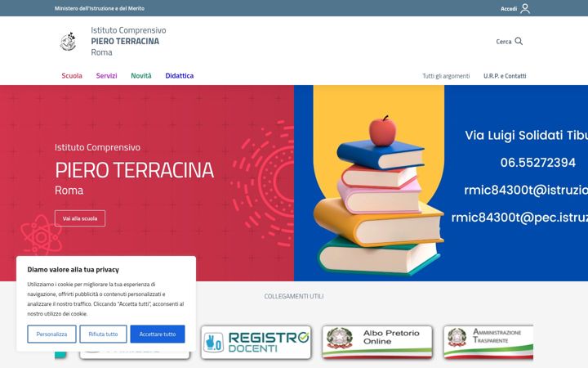
Task: Click the school logo emblem
Action: [x=69, y=42]
